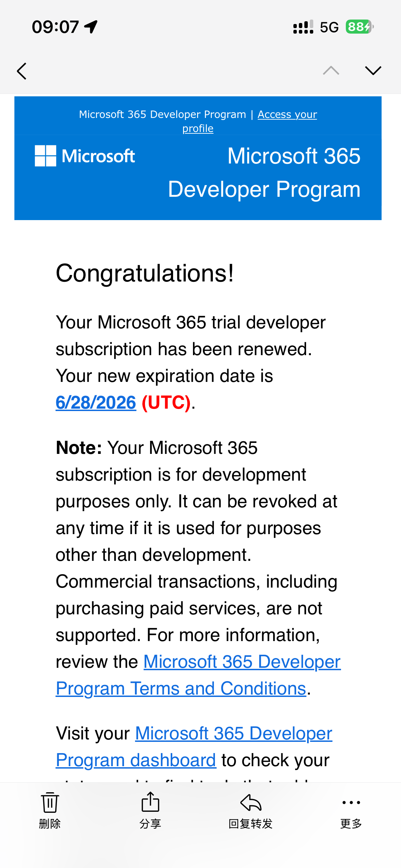Tap the 6/28/2026 expiration date link
The width and height of the screenshot is (401, 868).
tap(96, 402)
